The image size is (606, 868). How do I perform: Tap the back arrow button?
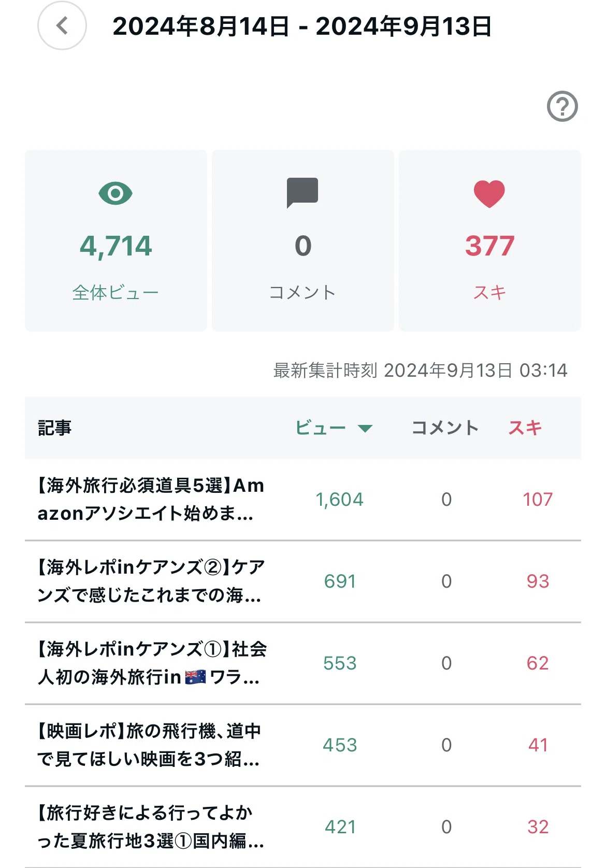click(x=62, y=25)
